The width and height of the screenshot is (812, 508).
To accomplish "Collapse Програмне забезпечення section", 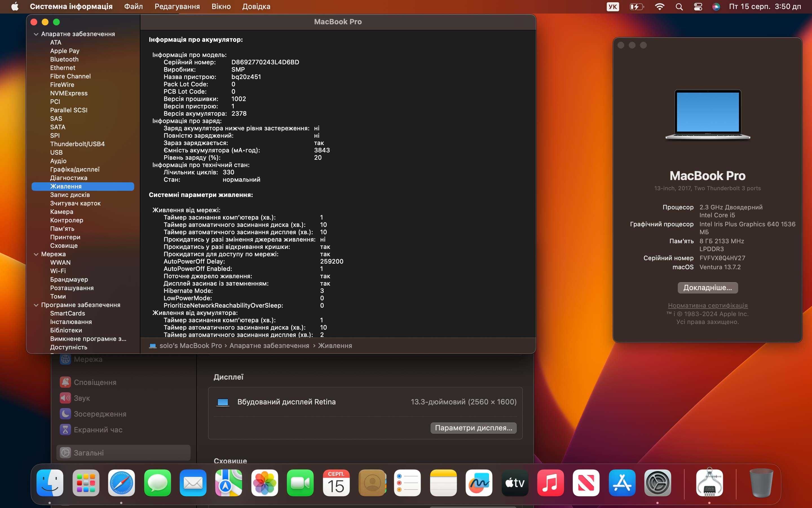I will [36, 305].
